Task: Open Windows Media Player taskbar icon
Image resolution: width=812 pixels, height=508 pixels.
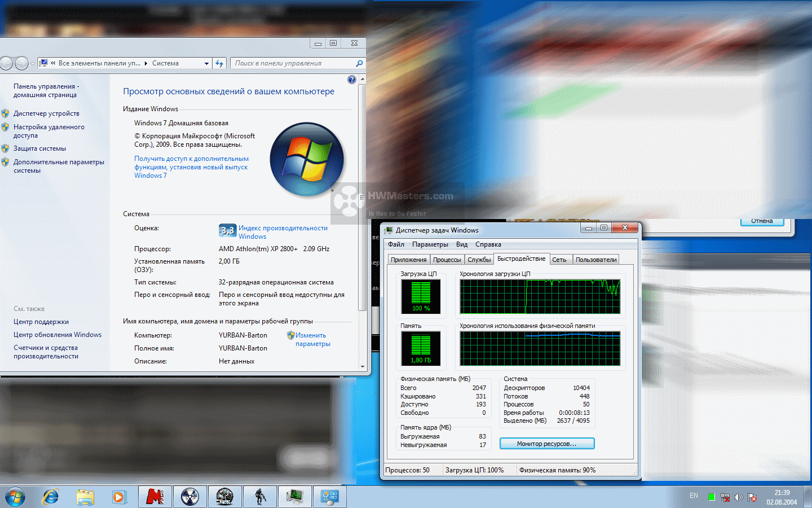Action: pos(118,497)
